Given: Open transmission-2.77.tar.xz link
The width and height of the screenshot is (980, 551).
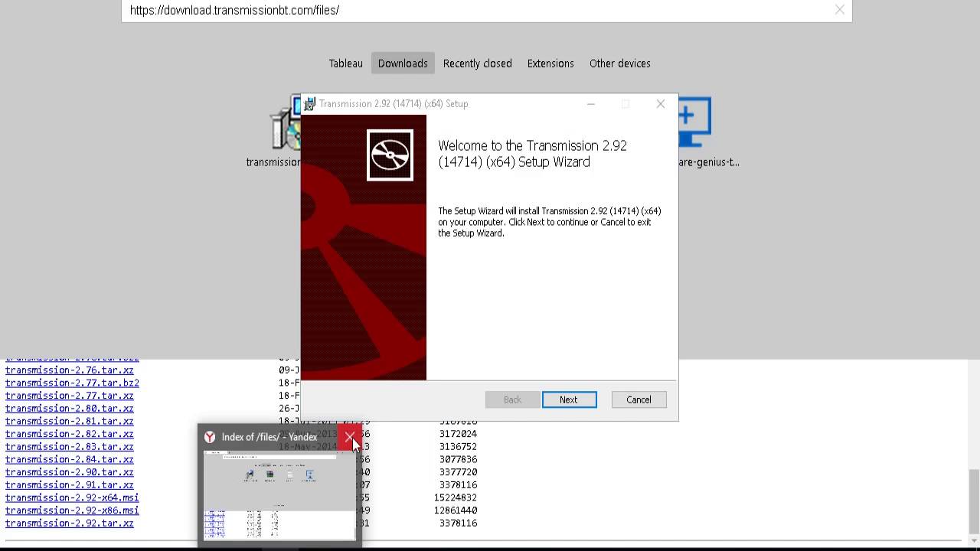Looking at the screenshot, I should (70, 396).
